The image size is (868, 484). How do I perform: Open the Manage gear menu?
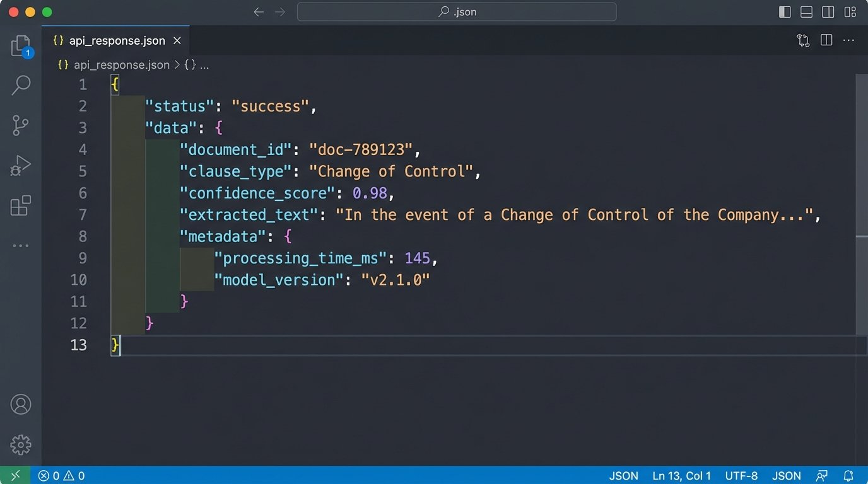pyautogui.click(x=21, y=444)
